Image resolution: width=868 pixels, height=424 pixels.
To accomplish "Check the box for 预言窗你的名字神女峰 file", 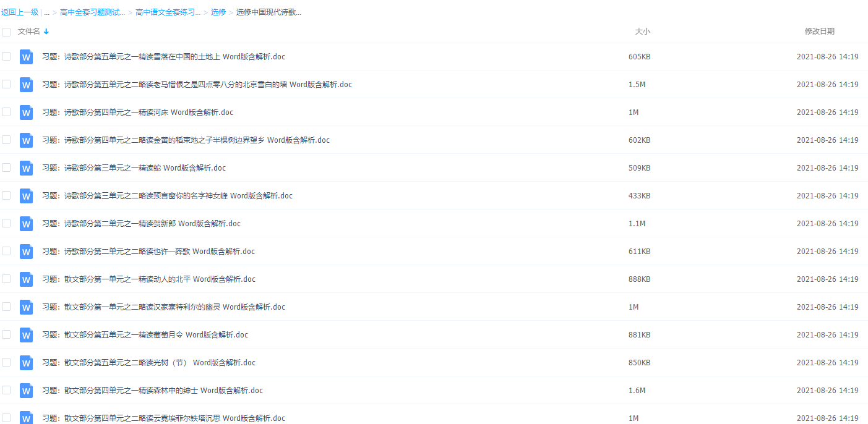I will (6, 195).
